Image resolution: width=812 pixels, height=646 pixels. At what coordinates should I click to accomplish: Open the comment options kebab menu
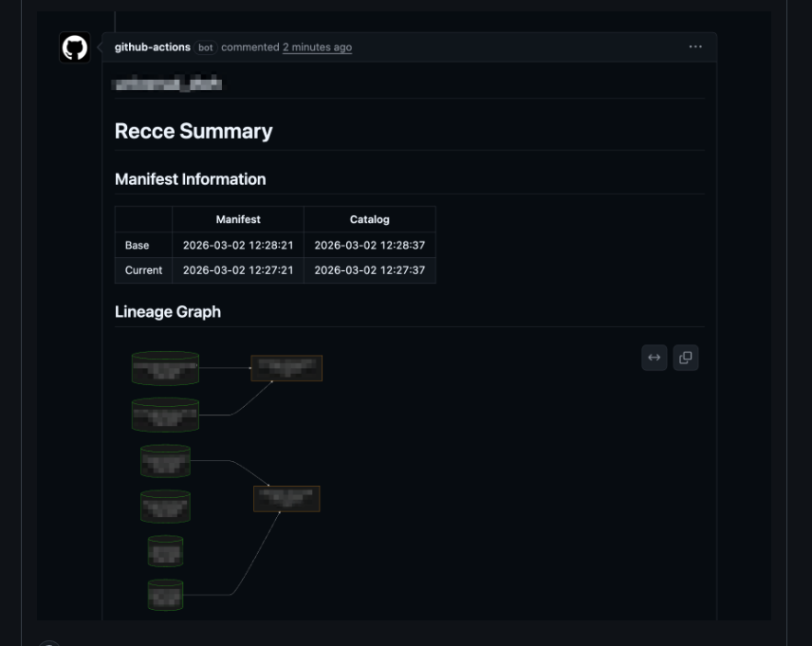[x=696, y=46]
